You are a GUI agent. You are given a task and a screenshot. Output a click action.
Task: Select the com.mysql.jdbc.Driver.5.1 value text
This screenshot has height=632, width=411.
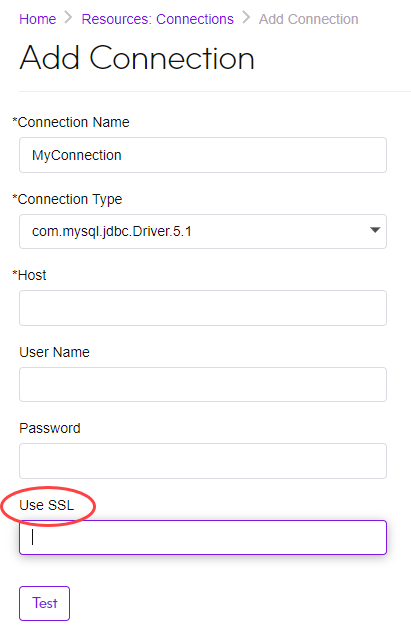click(x=112, y=231)
